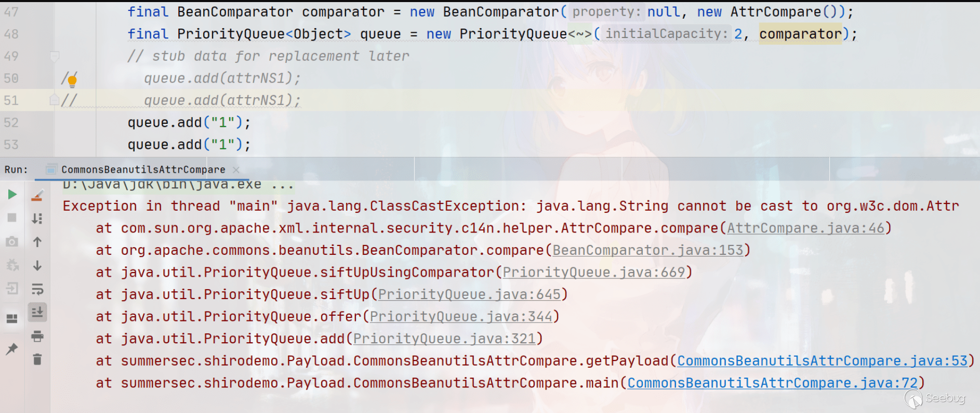This screenshot has width=980, height=413.
Task: Click the down arrow stack trace icon
Action: click(x=37, y=266)
